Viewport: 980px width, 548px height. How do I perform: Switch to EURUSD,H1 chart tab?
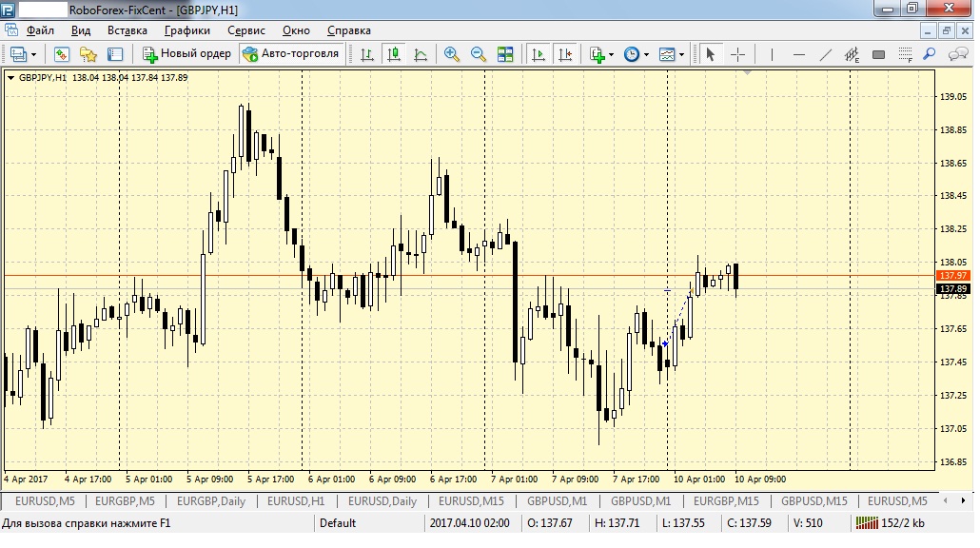(296, 501)
